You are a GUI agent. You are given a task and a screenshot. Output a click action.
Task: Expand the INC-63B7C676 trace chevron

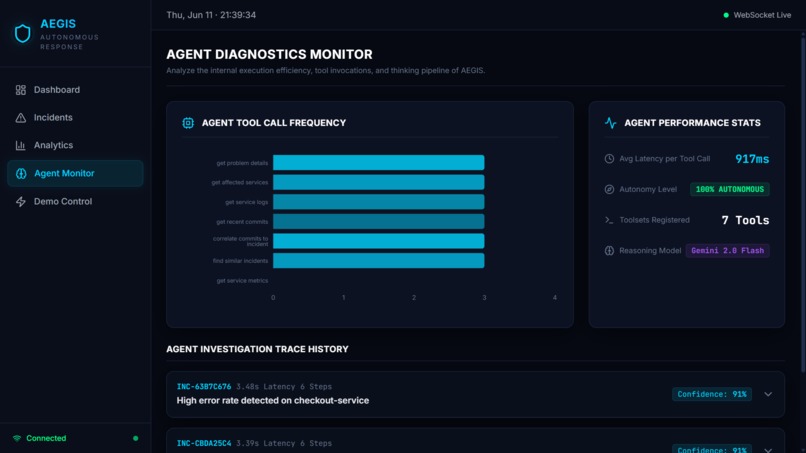pyautogui.click(x=768, y=394)
